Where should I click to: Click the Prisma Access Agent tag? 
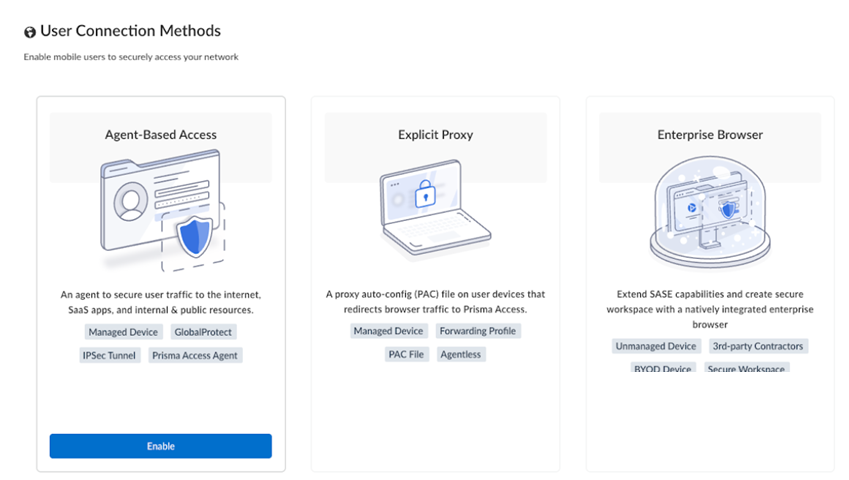196,355
